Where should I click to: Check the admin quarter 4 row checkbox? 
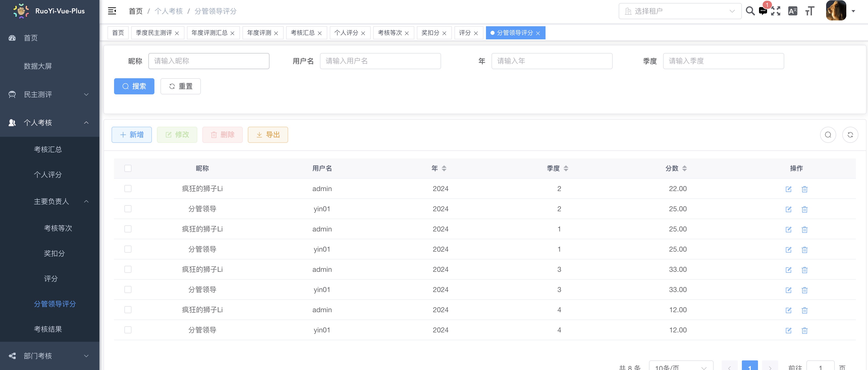(x=128, y=310)
